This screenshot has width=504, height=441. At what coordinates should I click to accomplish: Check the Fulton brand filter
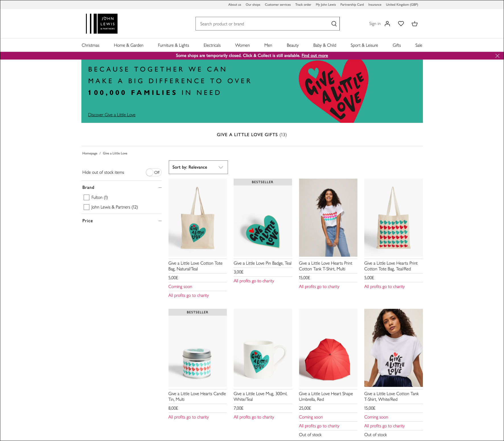tap(87, 197)
